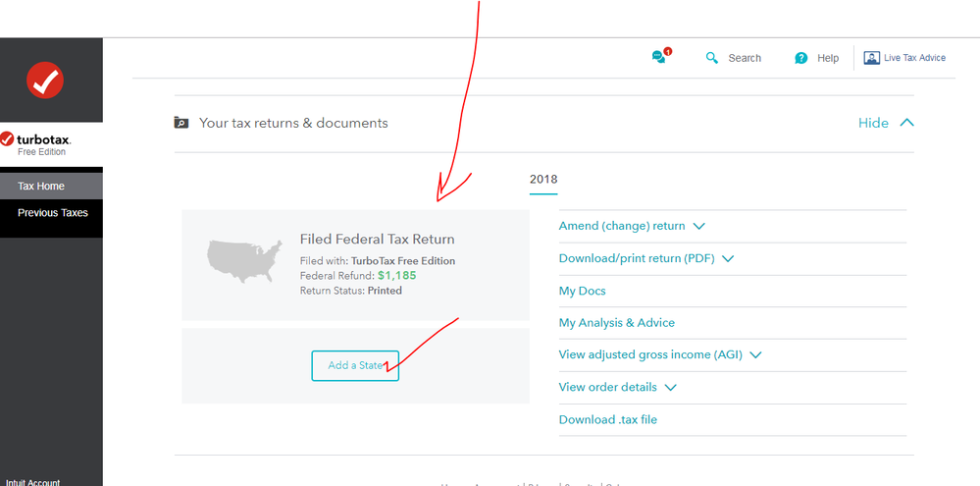The height and width of the screenshot is (486, 980).
Task: Click View order details link
Action: 607,387
